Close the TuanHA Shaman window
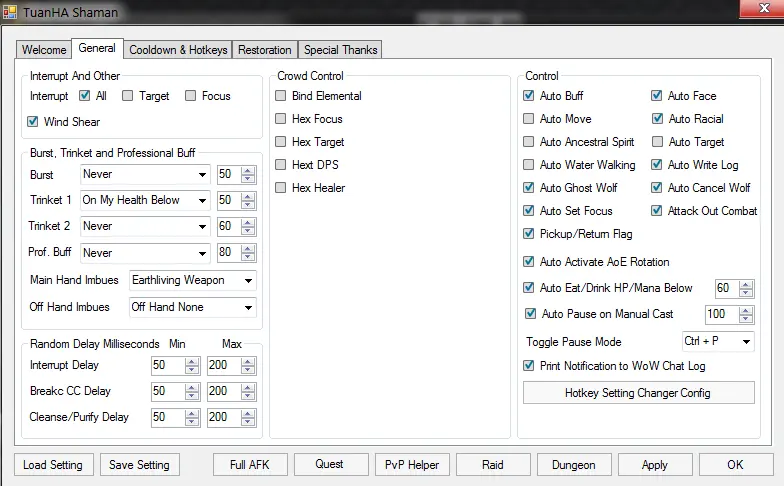Viewport: 784px width, 486px height. (x=759, y=9)
